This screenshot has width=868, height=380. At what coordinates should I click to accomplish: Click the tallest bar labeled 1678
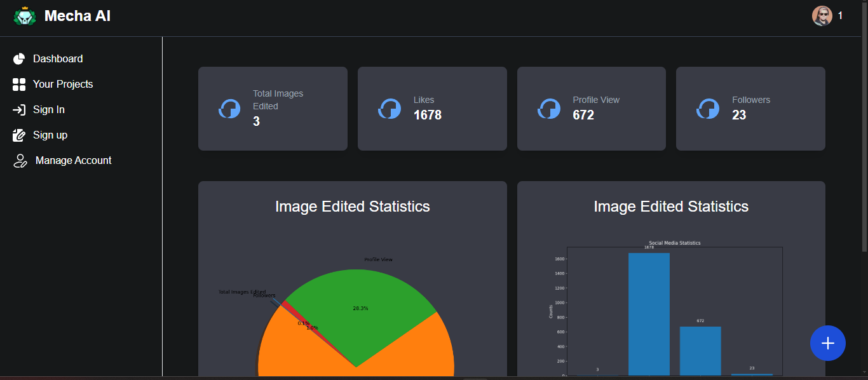point(649,314)
